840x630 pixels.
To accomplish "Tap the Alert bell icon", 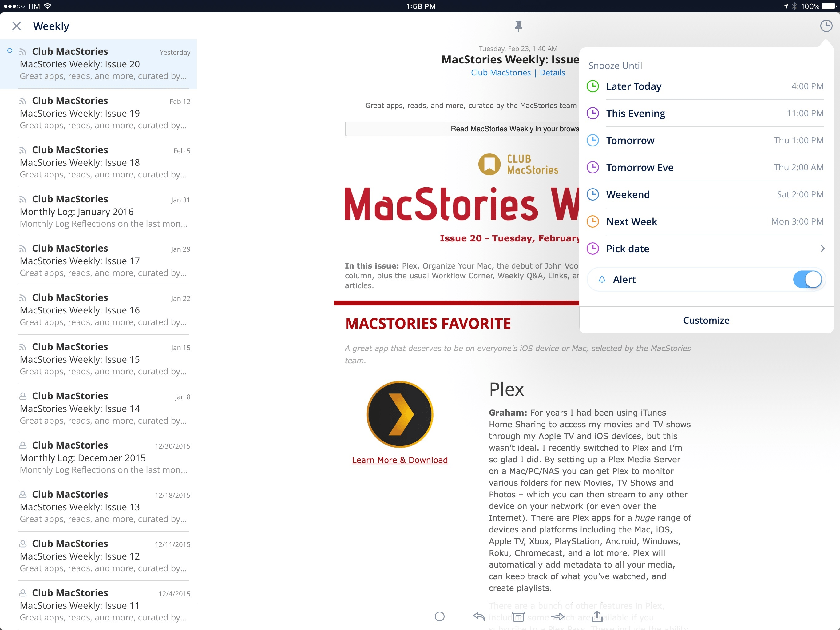I will 602,280.
